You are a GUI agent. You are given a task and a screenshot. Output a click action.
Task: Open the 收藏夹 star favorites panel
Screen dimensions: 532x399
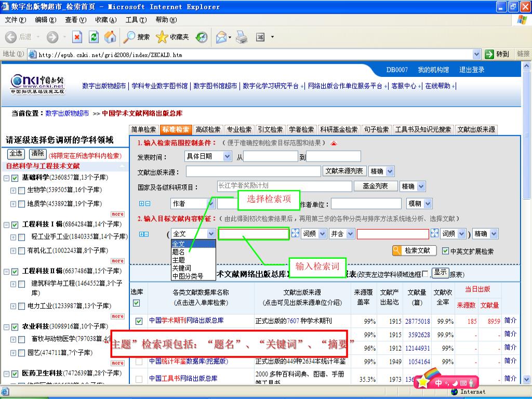point(162,37)
